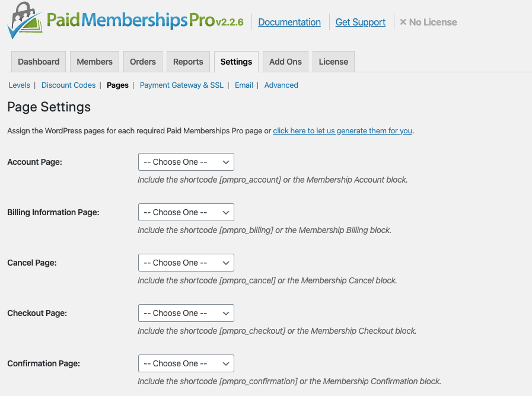Go to the Orders tab
The height and width of the screenshot is (396, 532).
[143, 62]
